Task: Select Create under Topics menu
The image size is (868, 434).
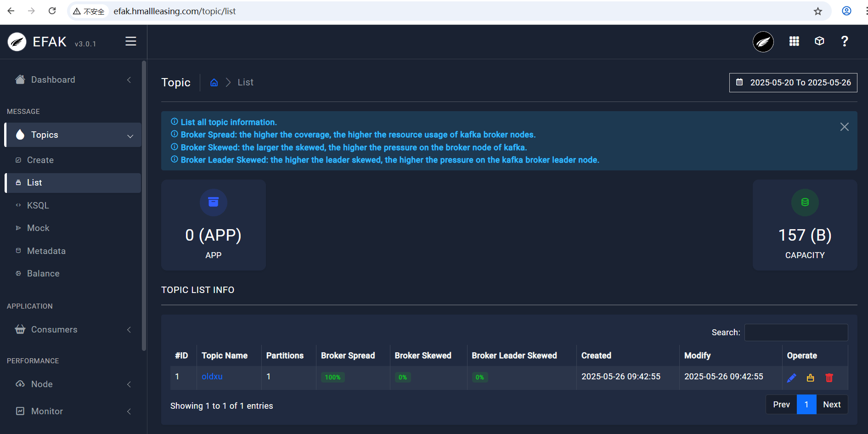Action: [40, 160]
